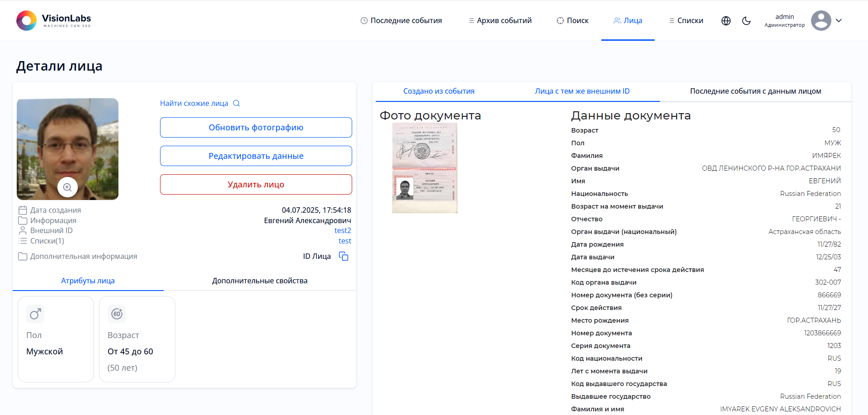868x415 pixels.
Task: Expand the admin profile dropdown chevron
Action: click(x=839, y=21)
